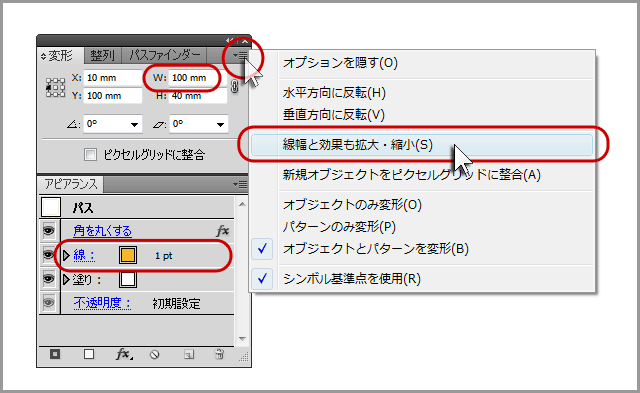This screenshot has width=640, height=393.
Task: Delete selected item trash icon in Appearance
Action: pos(219,354)
